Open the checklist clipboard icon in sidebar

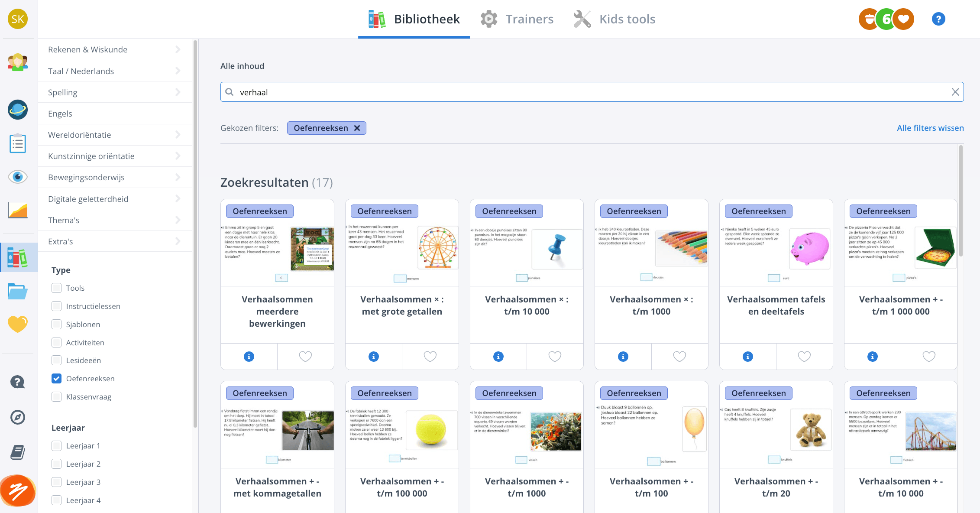(x=18, y=143)
